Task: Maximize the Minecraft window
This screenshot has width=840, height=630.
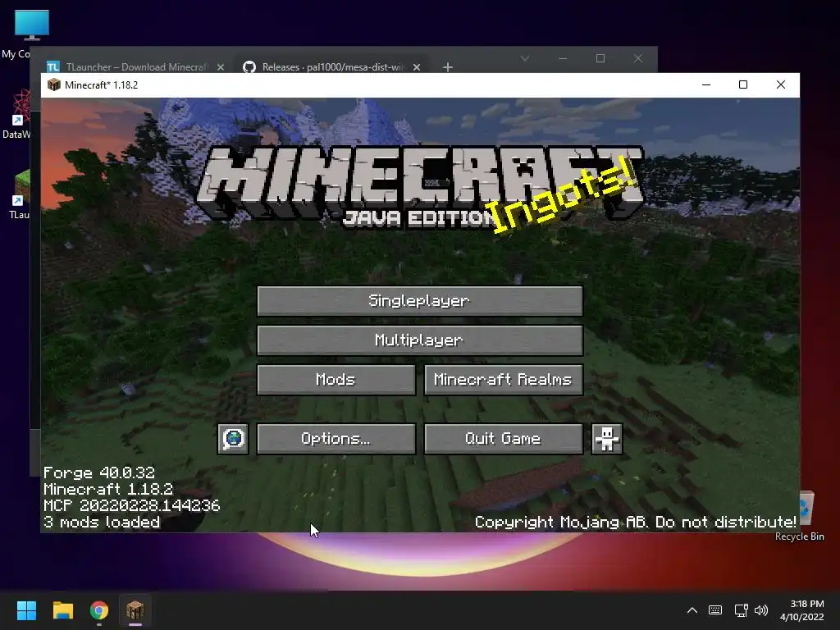Action: pyautogui.click(x=743, y=84)
